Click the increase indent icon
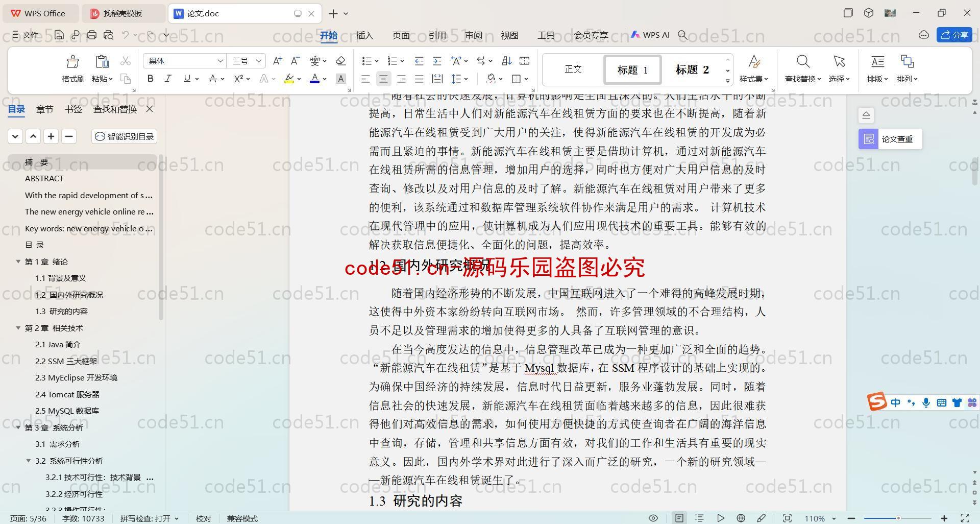980x524 pixels. tap(437, 61)
